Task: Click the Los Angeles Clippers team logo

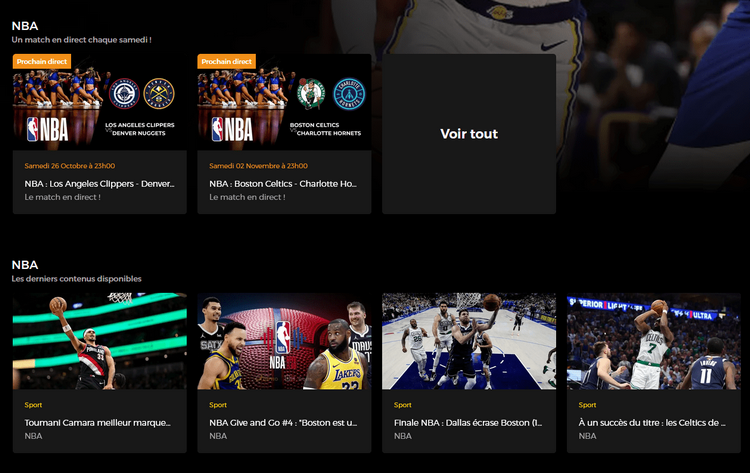Action: [x=124, y=94]
